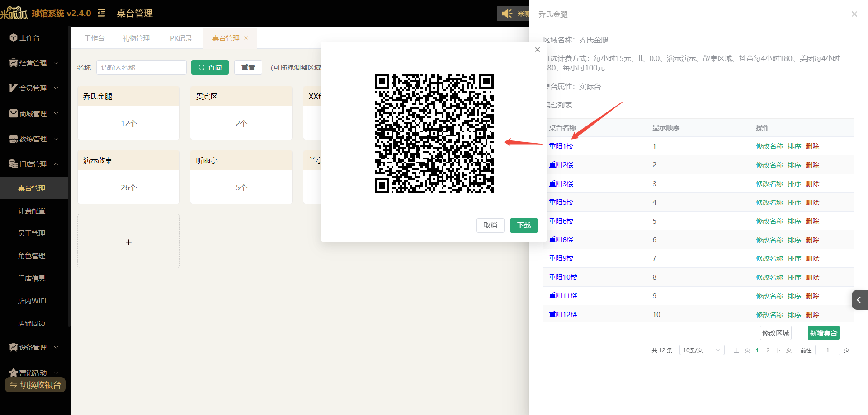Toggle the sidebar collapse icon in header
Viewport: 868px width, 415px height.
(102, 13)
